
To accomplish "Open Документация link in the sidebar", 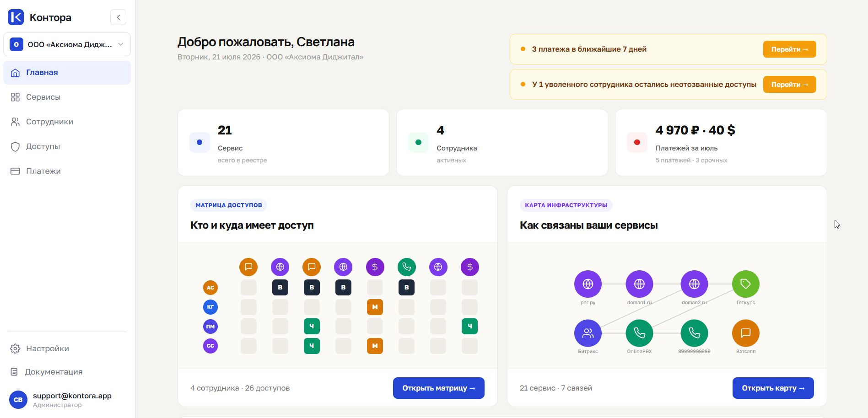I will 67,372.
